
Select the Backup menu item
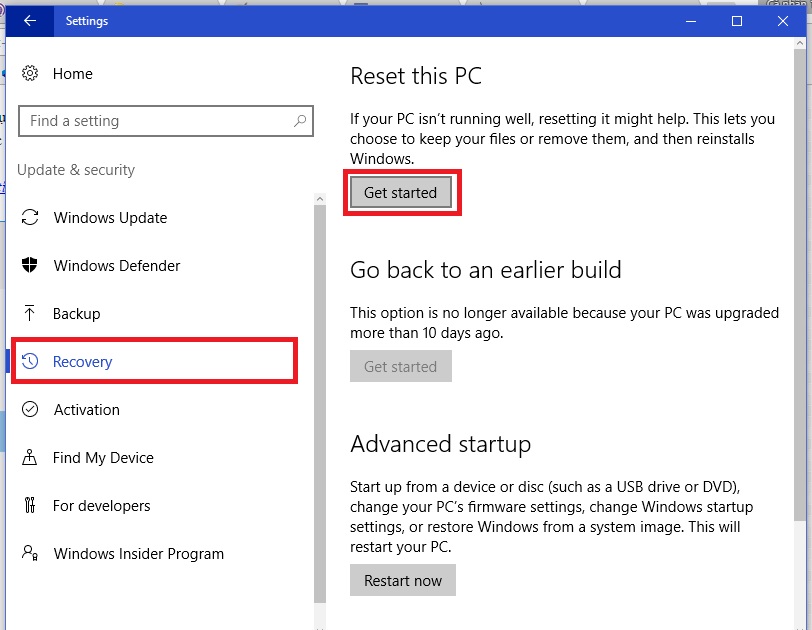click(x=76, y=314)
